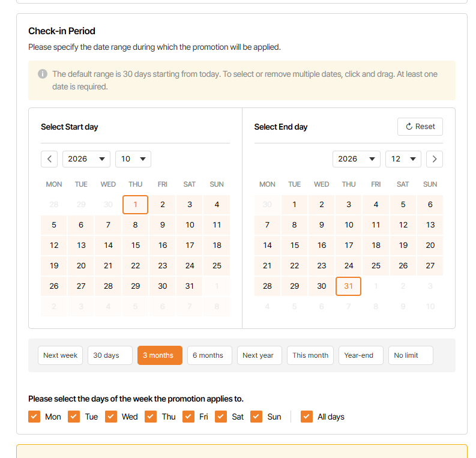Image resolution: width=476 pixels, height=458 pixels.
Task: Go to next month in end calendar
Action: click(435, 159)
